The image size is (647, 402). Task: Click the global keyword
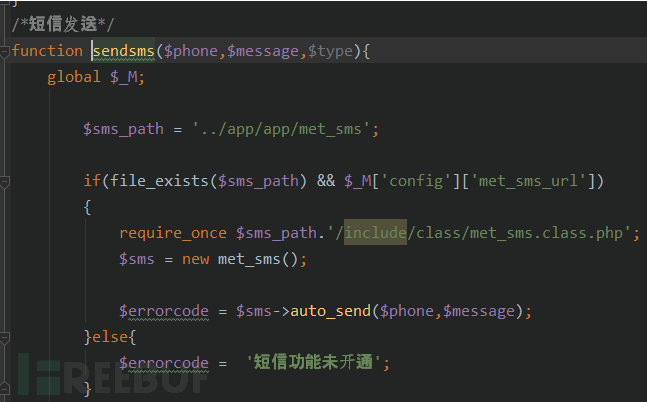coord(74,77)
